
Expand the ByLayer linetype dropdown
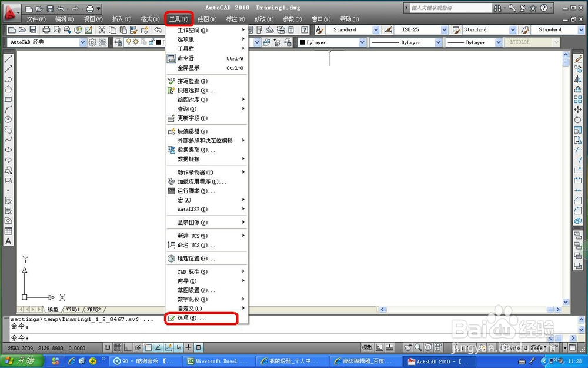[x=439, y=42]
